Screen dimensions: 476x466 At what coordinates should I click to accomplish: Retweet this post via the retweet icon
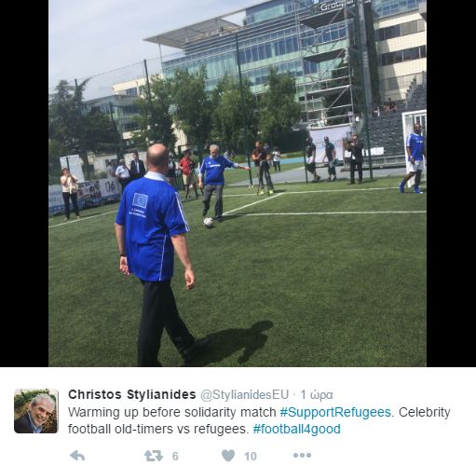(x=154, y=456)
